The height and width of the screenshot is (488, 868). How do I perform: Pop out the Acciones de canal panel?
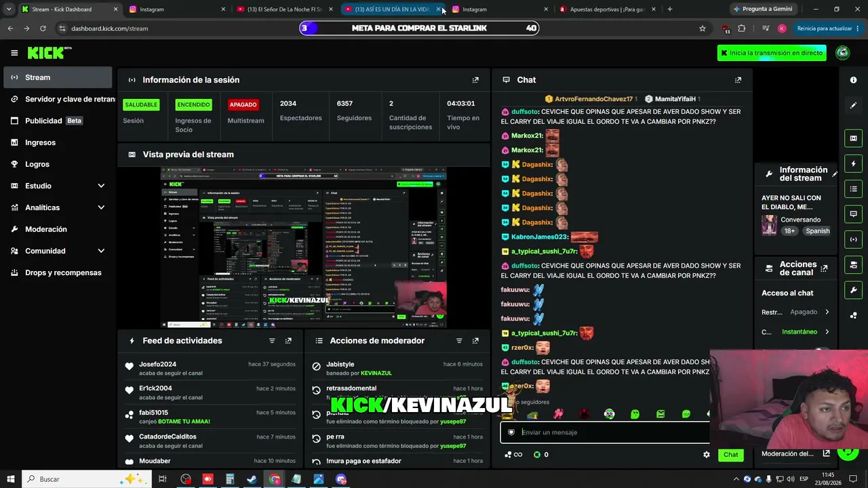824,268
